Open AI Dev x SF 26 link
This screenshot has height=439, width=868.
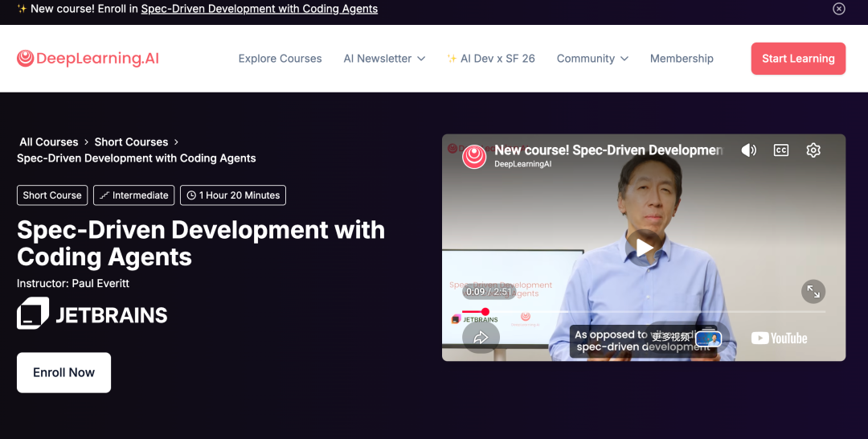tap(491, 59)
